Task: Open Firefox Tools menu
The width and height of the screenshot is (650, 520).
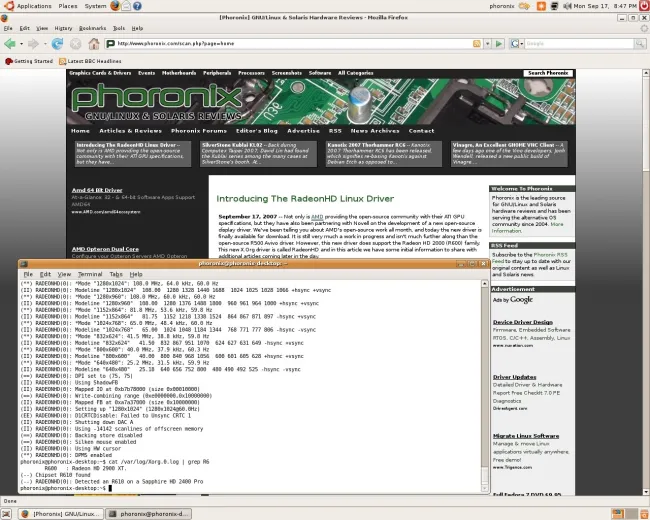Action: pos(119,28)
